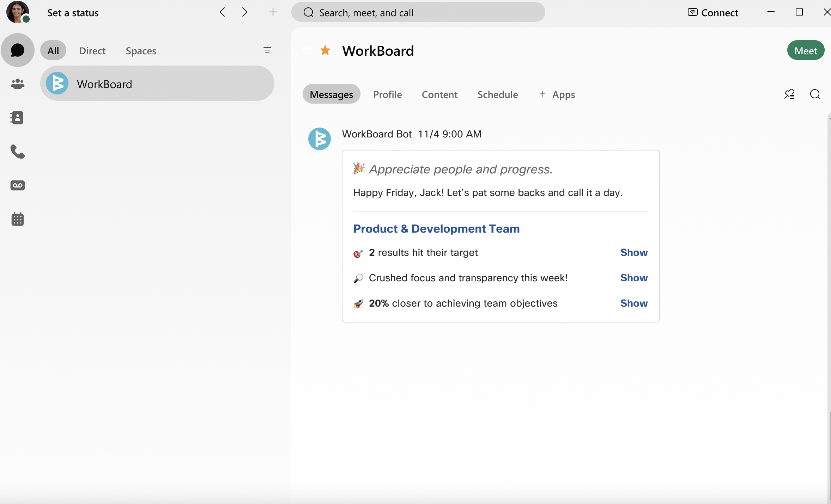
Task: Toggle the favorite star for WorkBoard
Action: coord(325,50)
